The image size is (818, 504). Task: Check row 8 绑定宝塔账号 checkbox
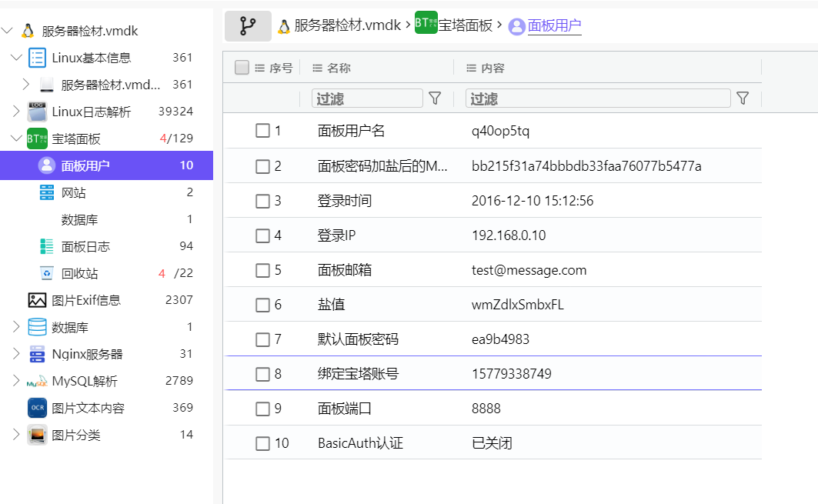262,374
